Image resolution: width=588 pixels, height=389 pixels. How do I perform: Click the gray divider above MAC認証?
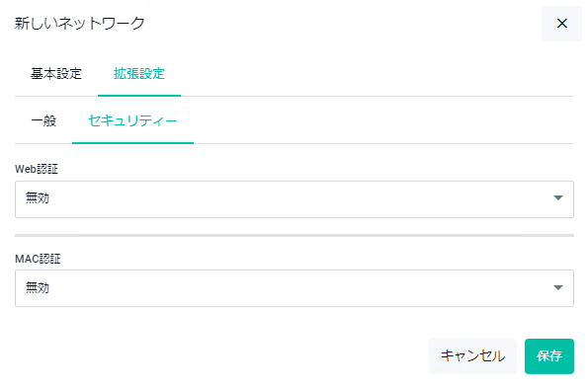tap(294, 235)
